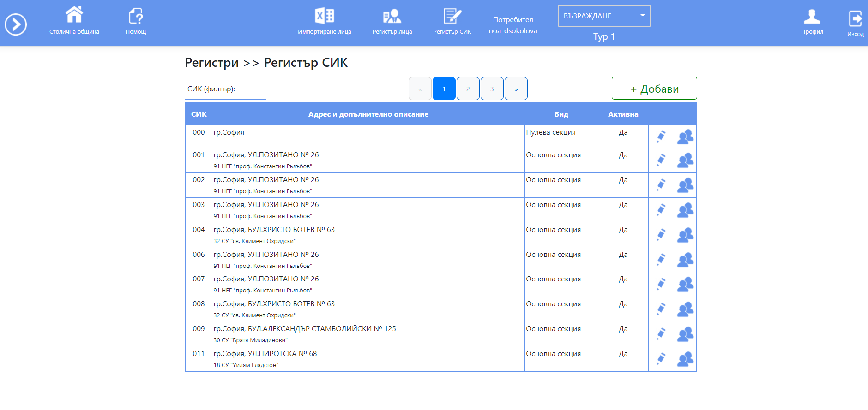Open the Помощ help icon
868x410 pixels.
(x=136, y=16)
